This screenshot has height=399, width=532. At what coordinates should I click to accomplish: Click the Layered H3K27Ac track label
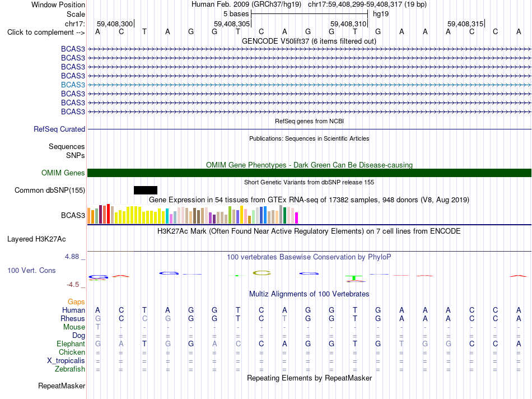[x=36, y=239]
